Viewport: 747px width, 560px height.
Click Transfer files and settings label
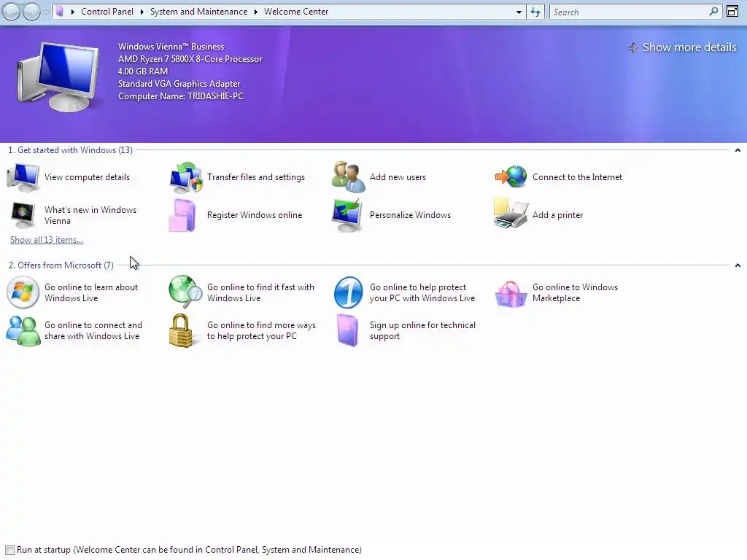256,177
